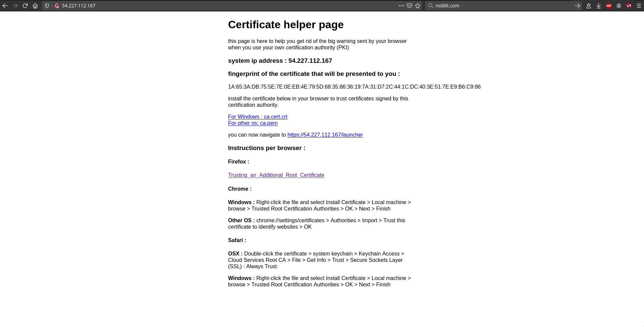Click the OSX instructions label
Image resolution: width=644 pixels, height=327 pixels.
pyautogui.click(x=235, y=253)
